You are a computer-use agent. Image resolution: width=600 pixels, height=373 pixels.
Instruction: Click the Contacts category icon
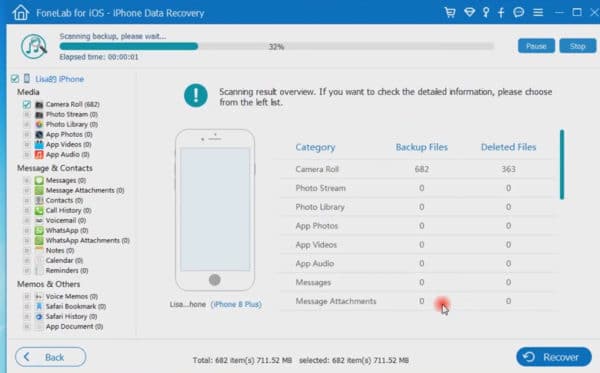[x=39, y=200]
